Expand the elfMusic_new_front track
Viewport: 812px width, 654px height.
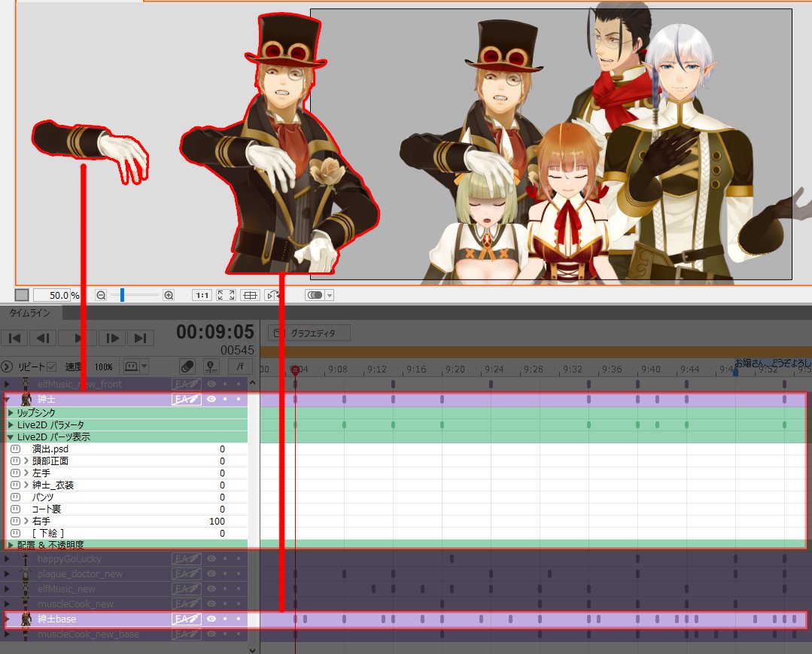tap(7, 385)
